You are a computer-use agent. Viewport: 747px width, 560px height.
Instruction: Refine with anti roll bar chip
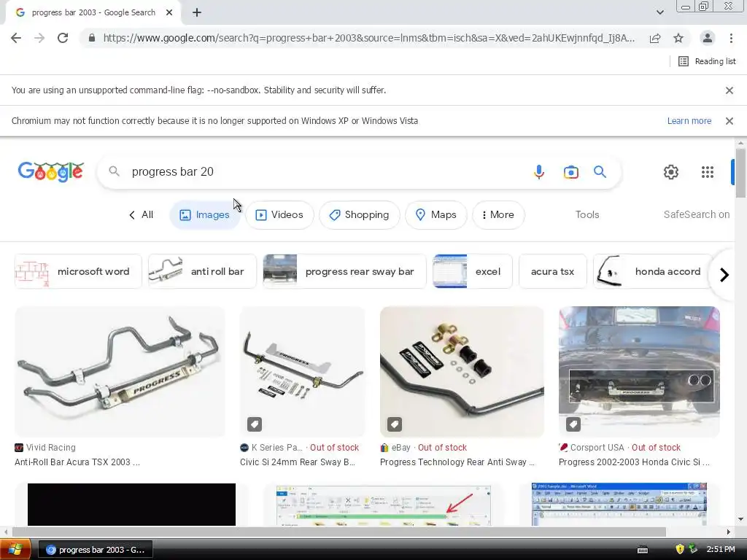coord(203,271)
